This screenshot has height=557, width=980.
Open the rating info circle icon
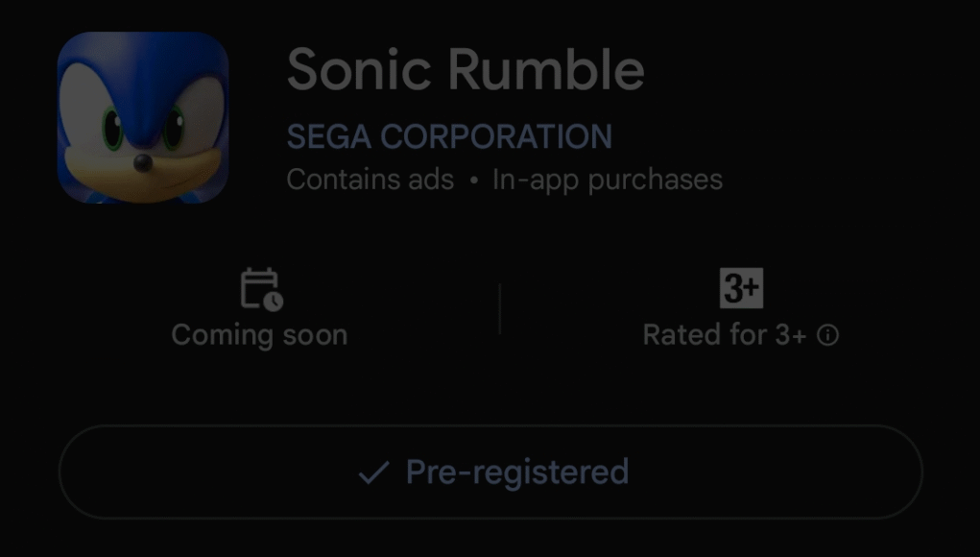[827, 335]
